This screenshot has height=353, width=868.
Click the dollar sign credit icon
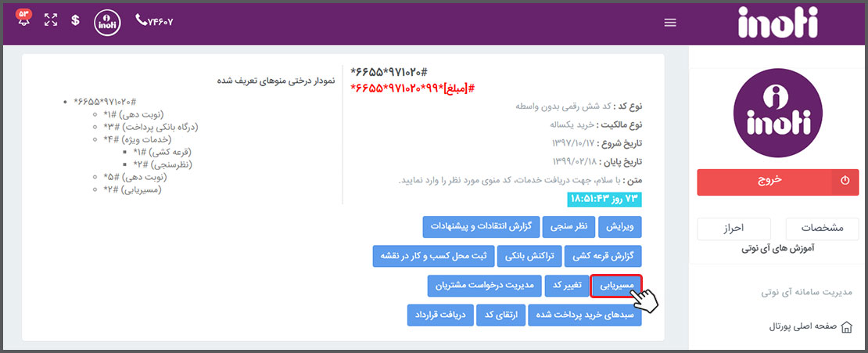(x=75, y=20)
